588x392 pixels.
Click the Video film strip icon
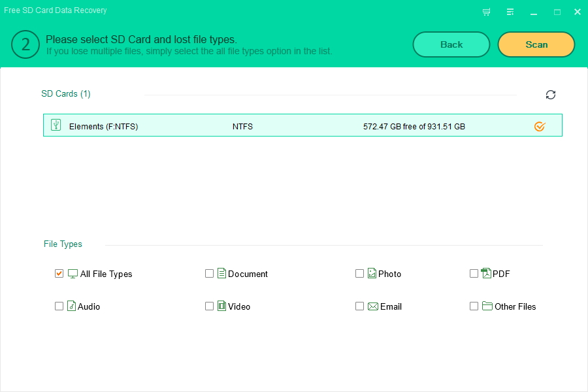(221, 306)
